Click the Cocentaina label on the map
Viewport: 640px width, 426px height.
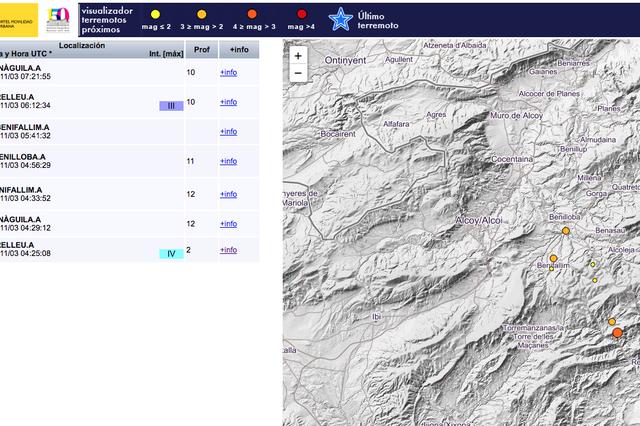pos(512,159)
